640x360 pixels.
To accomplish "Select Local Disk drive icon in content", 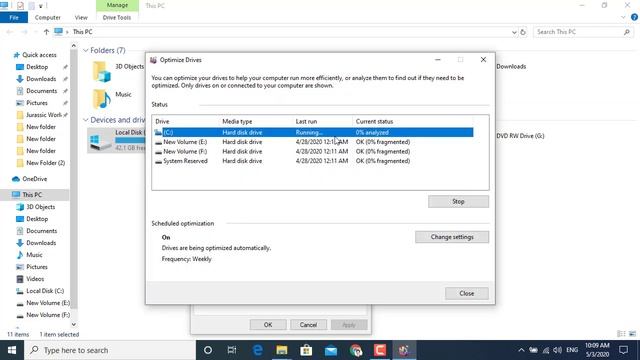I will click(x=100, y=140).
